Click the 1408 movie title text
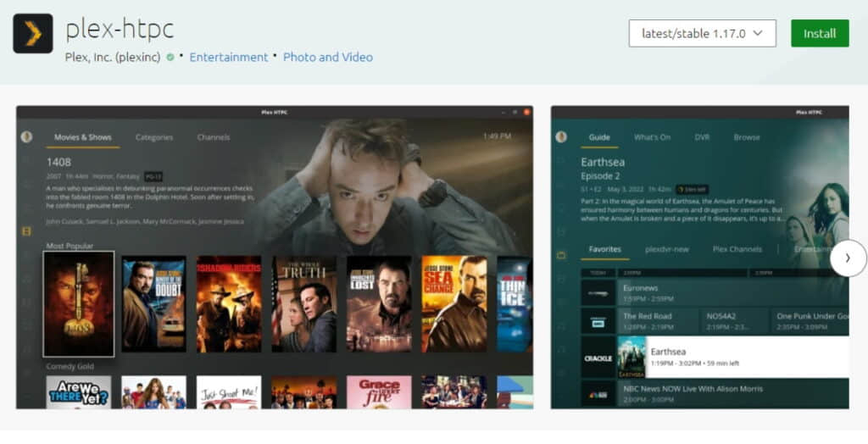The image size is (868, 444). click(x=58, y=162)
